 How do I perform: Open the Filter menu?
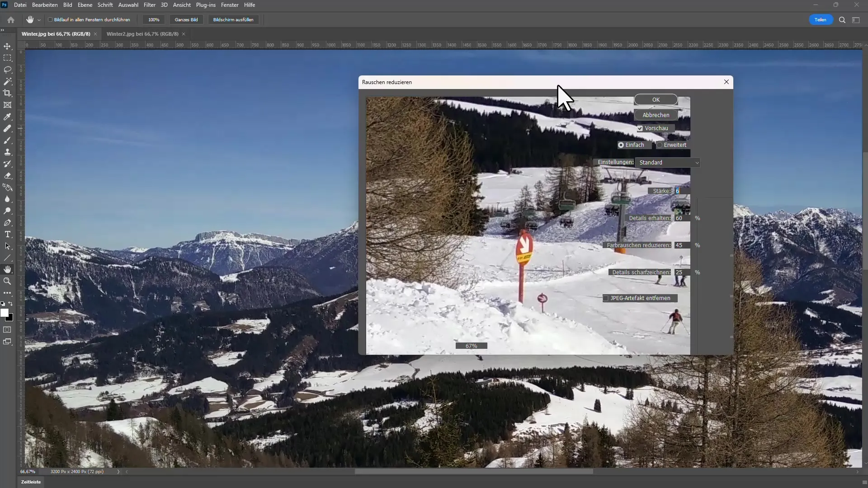149,5
